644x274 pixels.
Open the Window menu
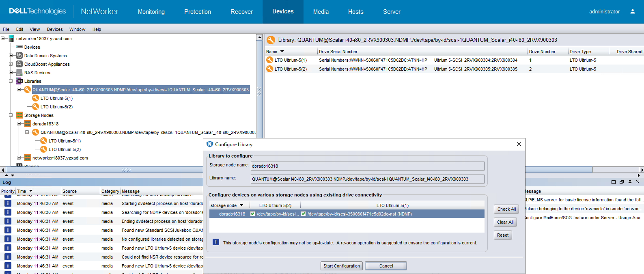point(77,29)
